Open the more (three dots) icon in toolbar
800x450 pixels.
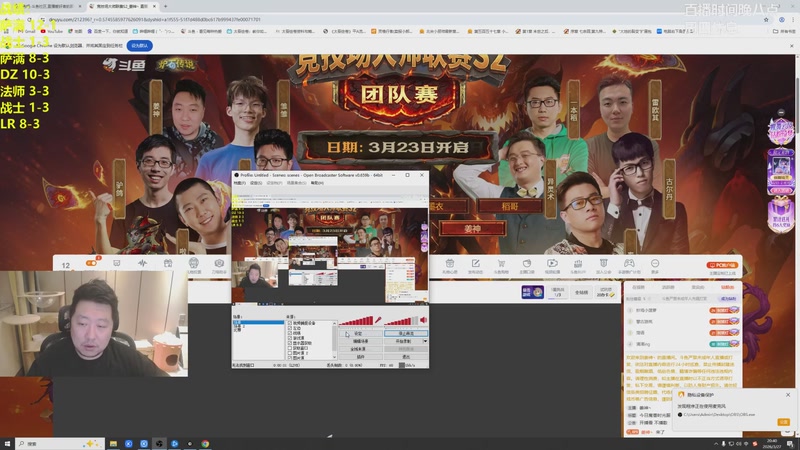click(655, 263)
